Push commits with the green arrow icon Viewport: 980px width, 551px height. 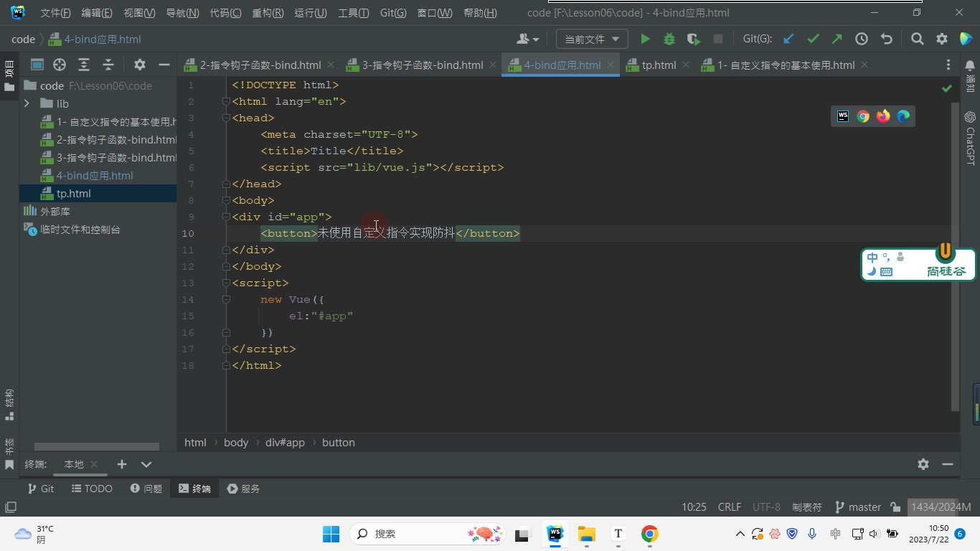point(837,39)
